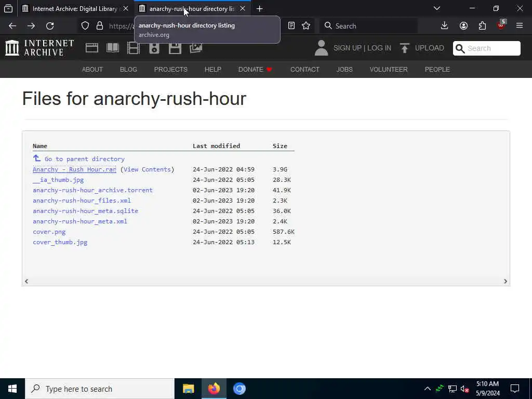Open the PROJECTS menu item
532x399 pixels.
pyautogui.click(x=170, y=69)
